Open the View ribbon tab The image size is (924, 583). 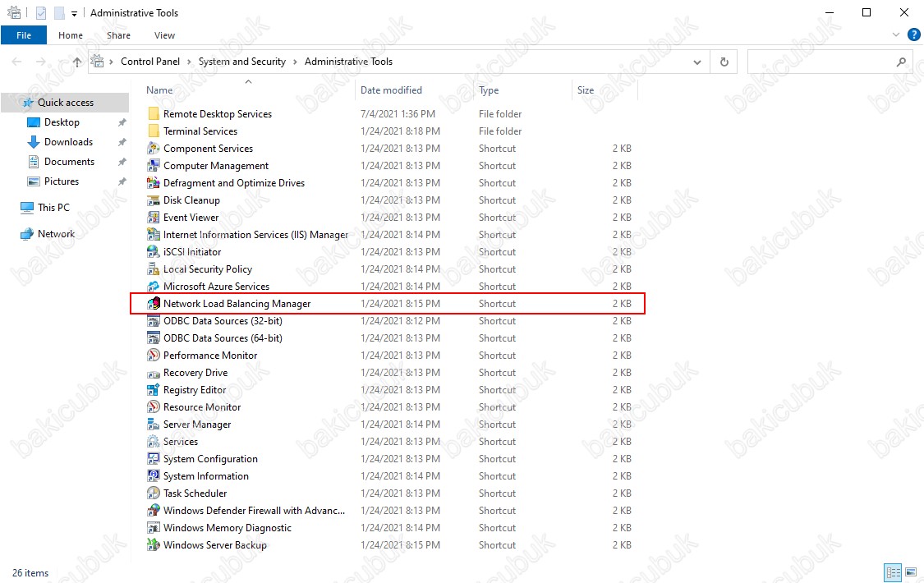tap(164, 35)
